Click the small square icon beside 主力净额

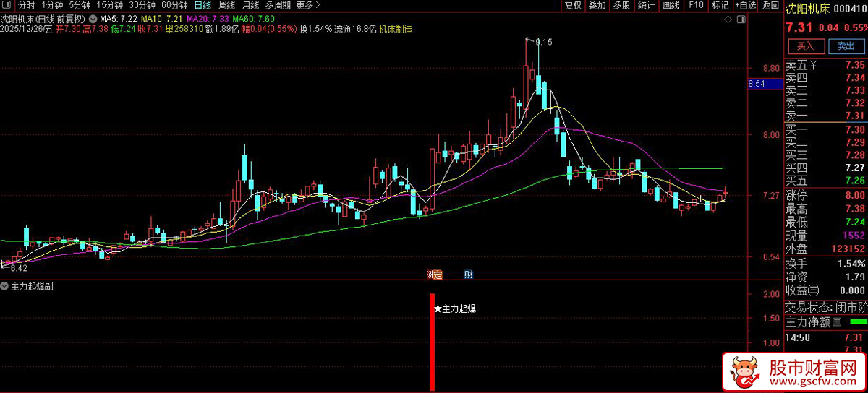pos(838,321)
